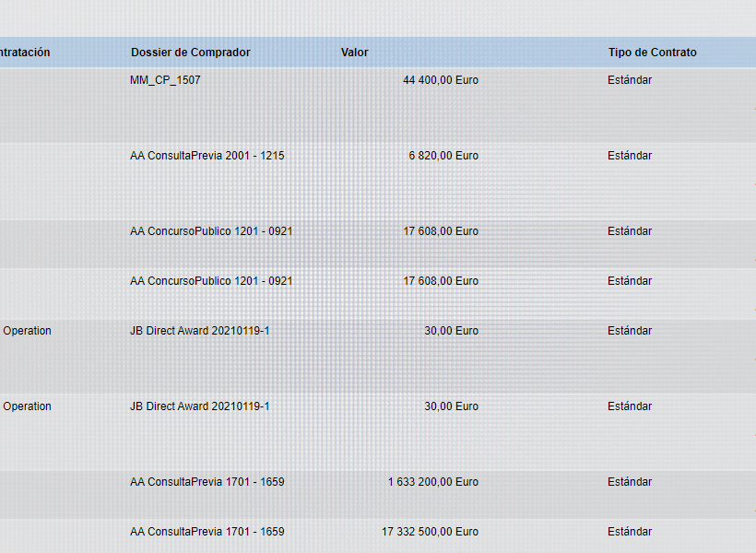Sort by Dossier de Comprador column header
The width and height of the screenshot is (756, 553).
190,53
